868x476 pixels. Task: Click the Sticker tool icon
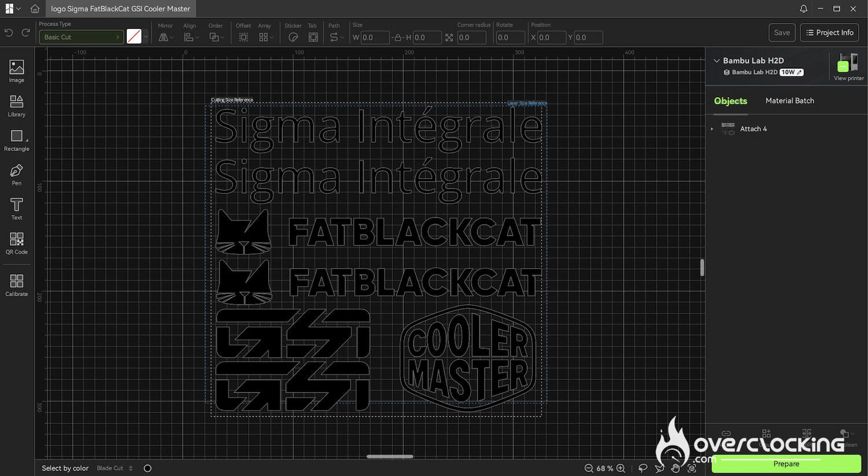pos(293,37)
